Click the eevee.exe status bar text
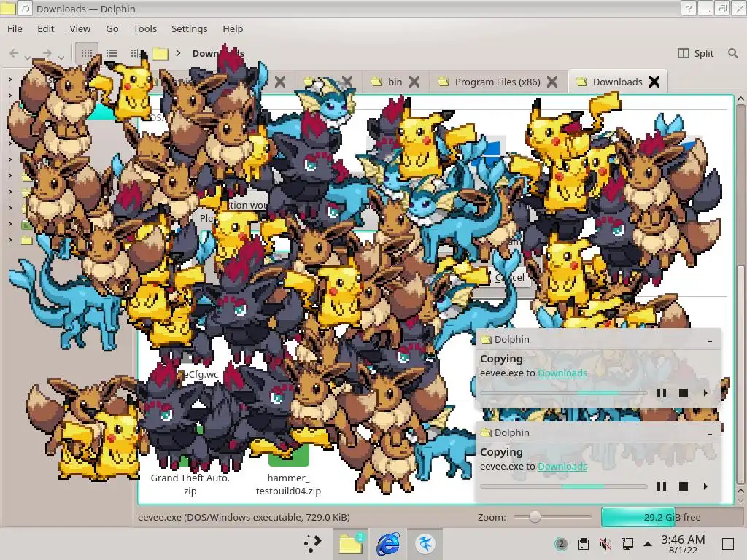 [x=244, y=517]
